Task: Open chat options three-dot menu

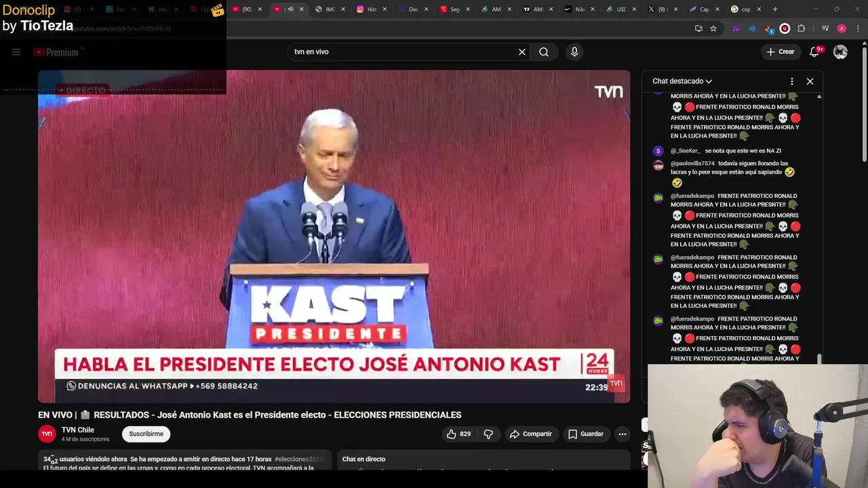Action: pyautogui.click(x=791, y=81)
